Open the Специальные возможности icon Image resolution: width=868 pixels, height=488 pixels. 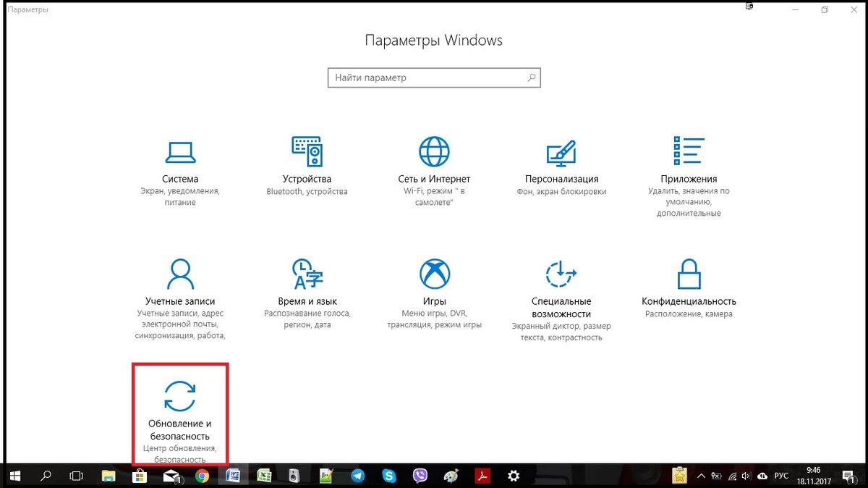pos(561,274)
